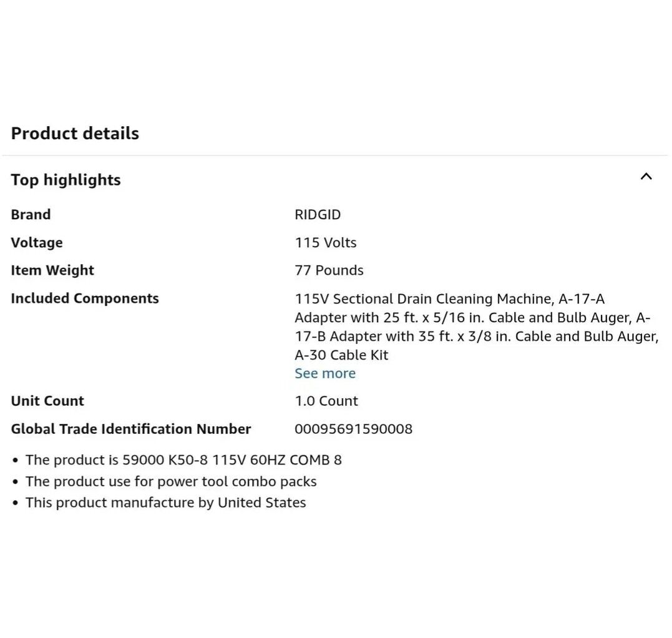Click the 59000 K50-8 product bullet

183,460
